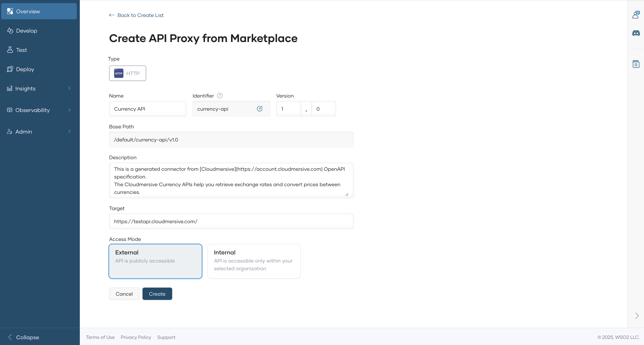The image size is (644, 345).
Task: Click the Identifier help question mark icon
Action: (x=219, y=96)
